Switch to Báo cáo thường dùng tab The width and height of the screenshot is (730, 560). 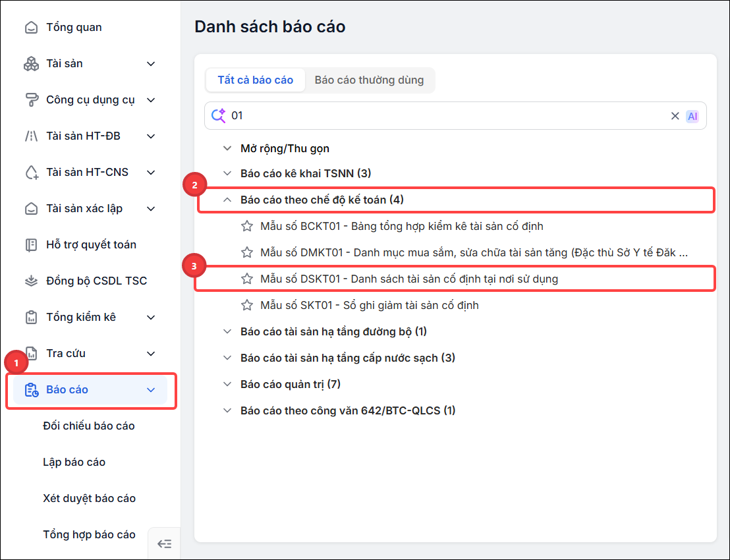[369, 80]
